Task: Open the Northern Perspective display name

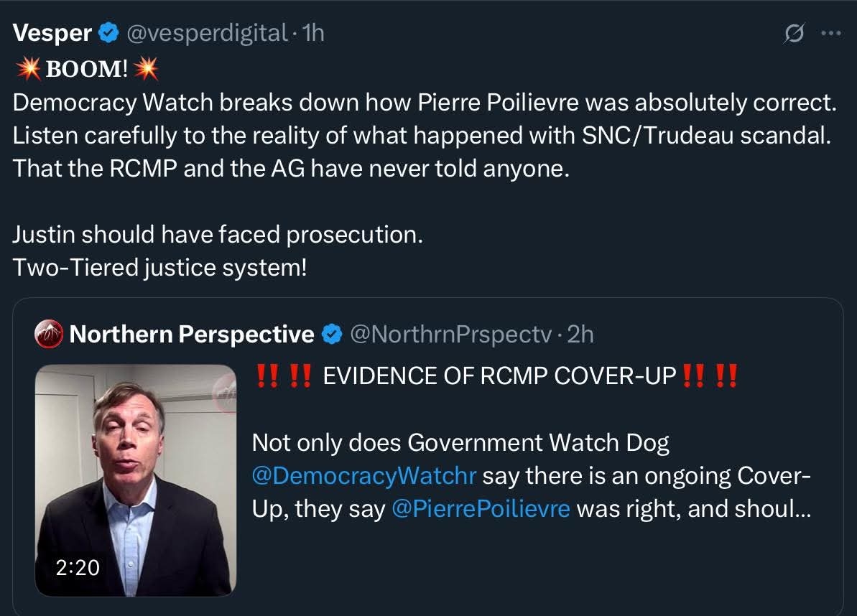Action: (191, 335)
